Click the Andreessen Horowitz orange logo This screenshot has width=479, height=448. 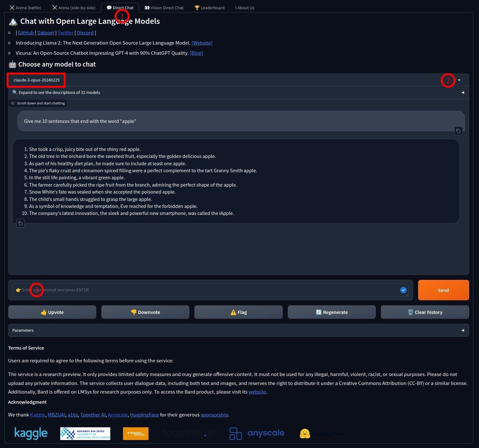pos(135,434)
